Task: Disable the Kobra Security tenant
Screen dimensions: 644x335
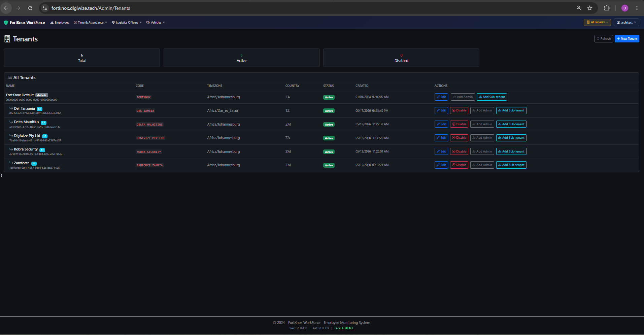Action: (459, 152)
